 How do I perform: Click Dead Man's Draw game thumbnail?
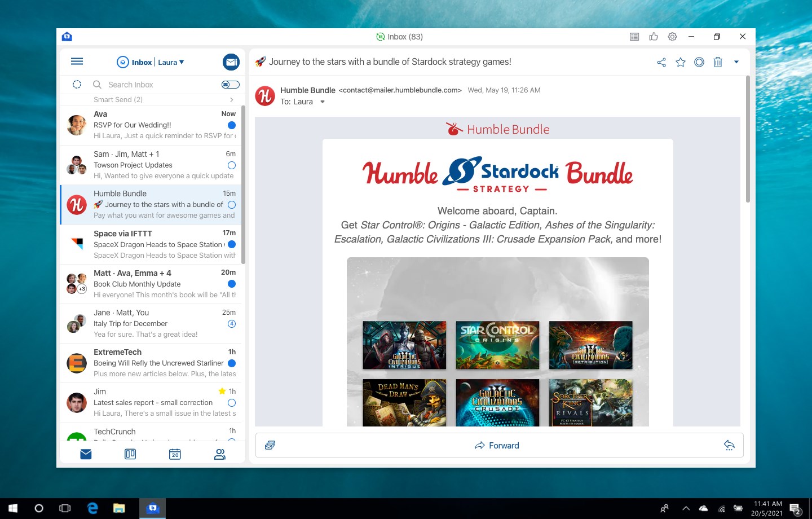point(404,402)
